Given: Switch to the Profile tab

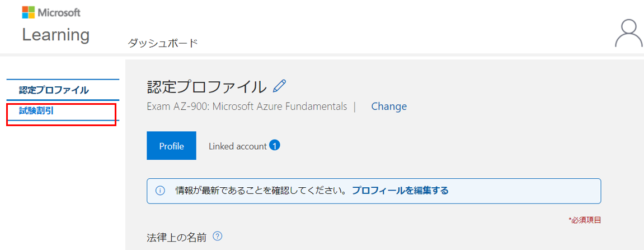Looking at the screenshot, I should tap(171, 146).
